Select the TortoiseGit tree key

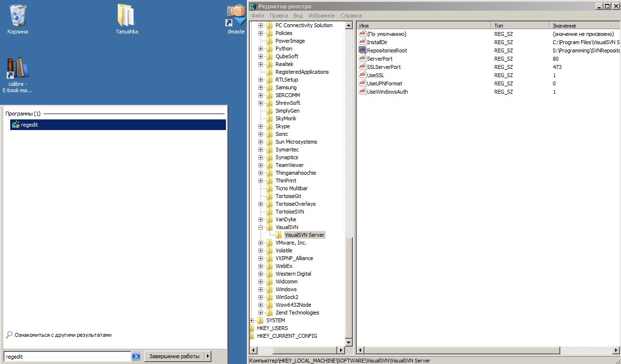(288, 196)
